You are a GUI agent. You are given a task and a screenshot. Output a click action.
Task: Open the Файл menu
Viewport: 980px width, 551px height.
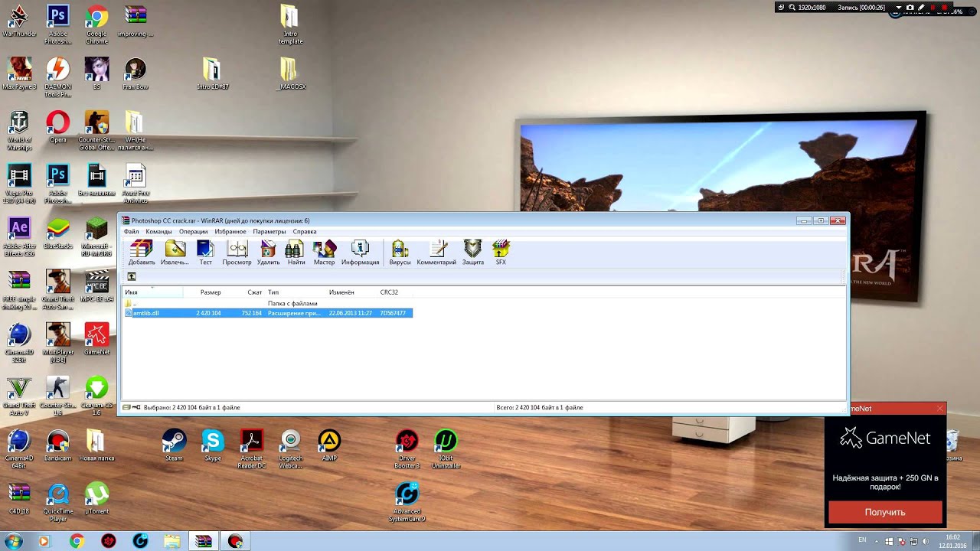click(x=132, y=231)
